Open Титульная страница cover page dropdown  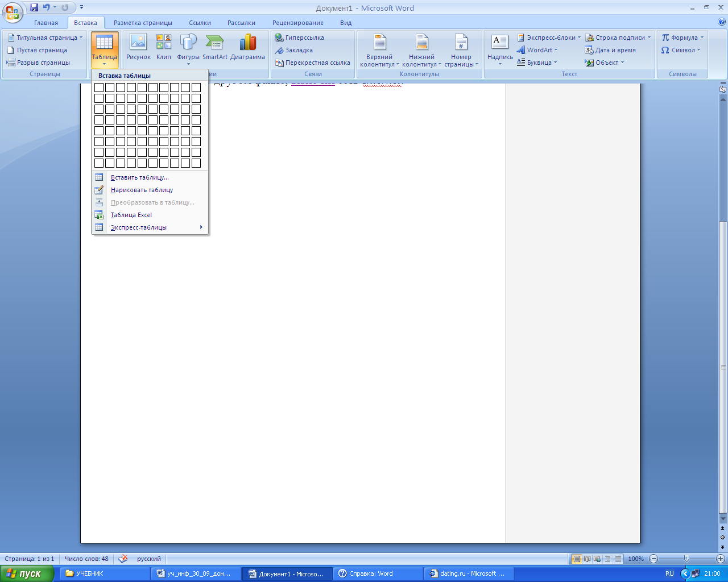pyautogui.click(x=45, y=38)
